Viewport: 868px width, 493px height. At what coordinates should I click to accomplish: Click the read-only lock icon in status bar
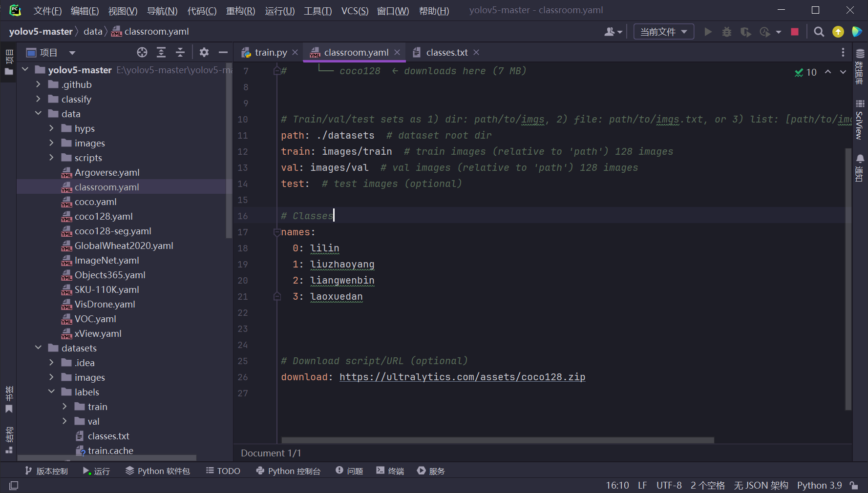[854, 486]
